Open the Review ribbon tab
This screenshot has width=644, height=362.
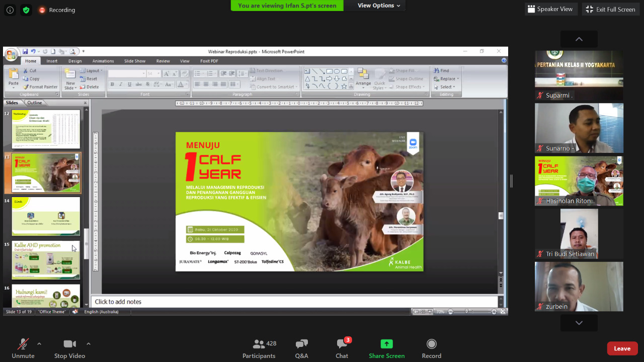[x=163, y=61]
